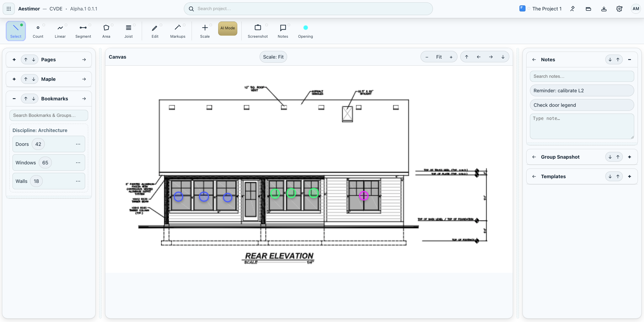Type in the Search Bookmarks field
This screenshot has height=322, width=644.
coord(48,115)
